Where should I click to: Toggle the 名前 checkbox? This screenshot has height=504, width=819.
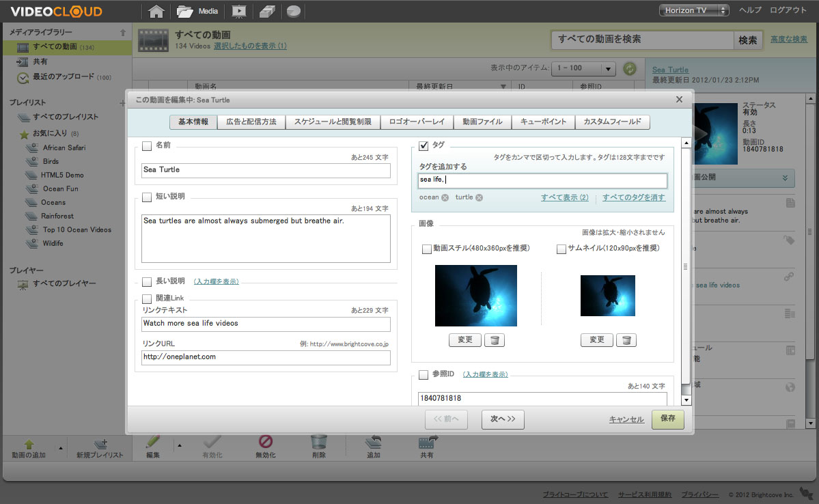coord(147,145)
